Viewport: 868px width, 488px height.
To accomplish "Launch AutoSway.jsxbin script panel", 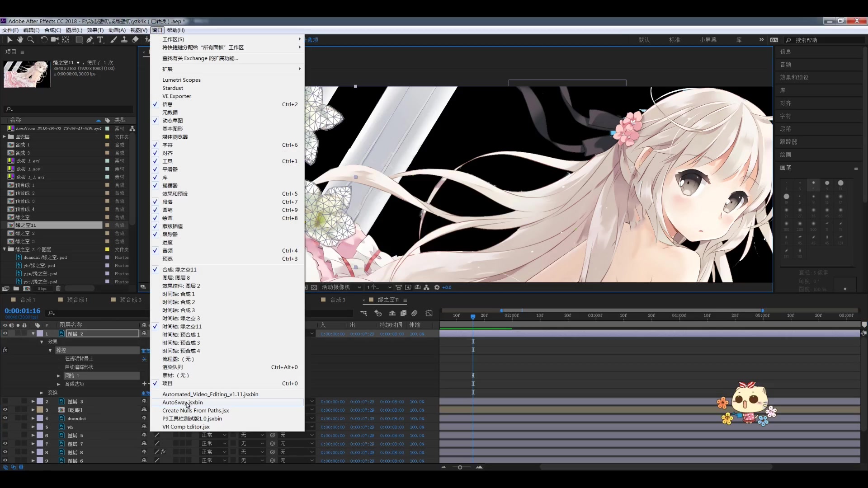I will 227,403.
